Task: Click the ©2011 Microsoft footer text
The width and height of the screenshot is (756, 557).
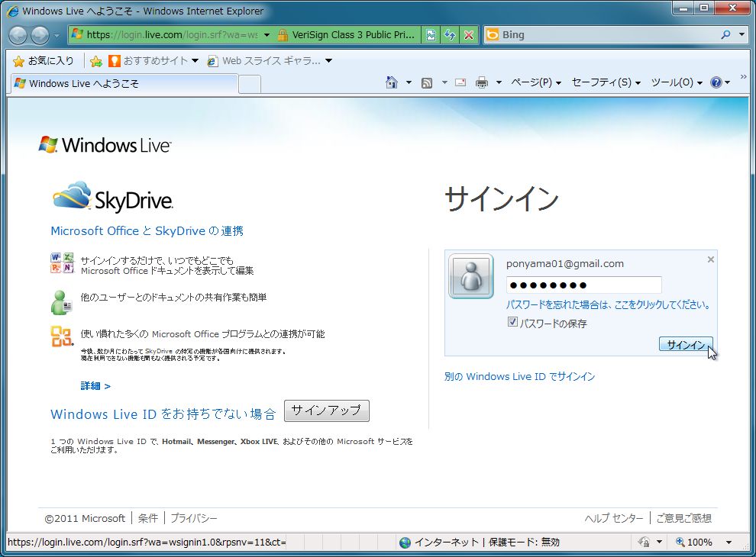Action: tap(84, 518)
